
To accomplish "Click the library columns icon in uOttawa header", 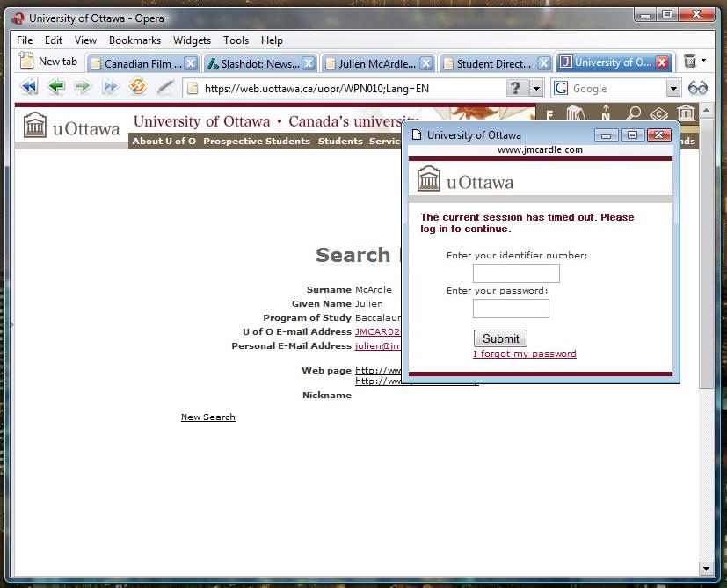I will tap(576, 113).
